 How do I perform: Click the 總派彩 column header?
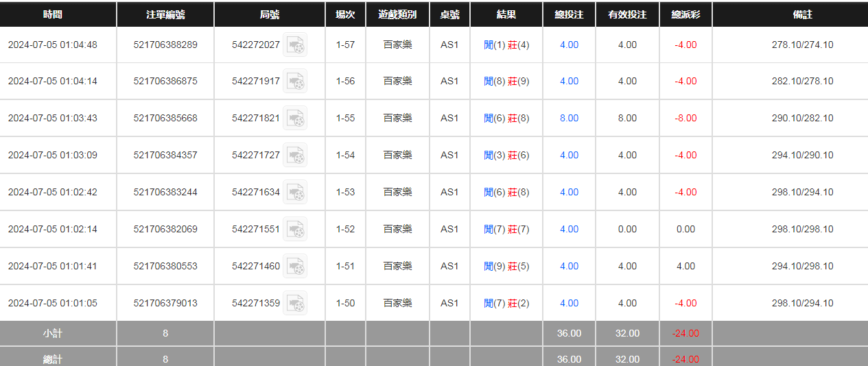(x=685, y=14)
